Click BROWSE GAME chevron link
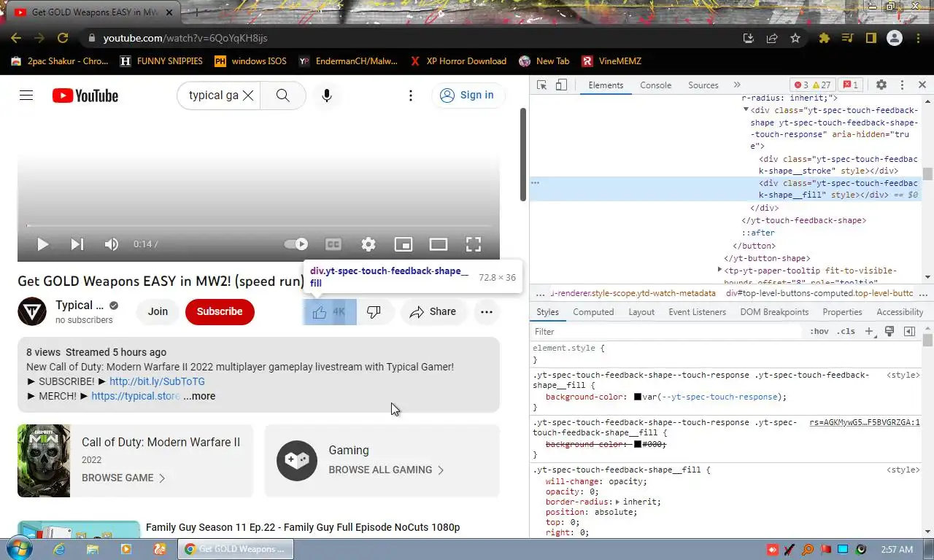The image size is (934, 560). (x=123, y=478)
